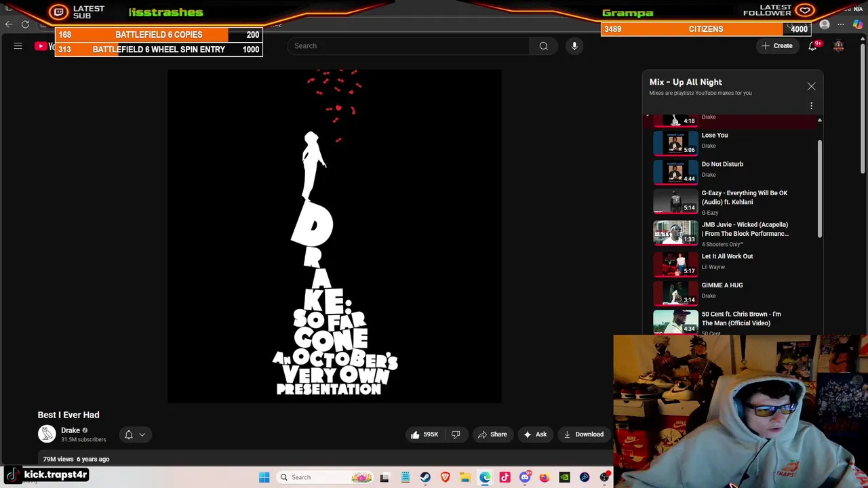Close the Up All Night mix panel

[811, 86]
